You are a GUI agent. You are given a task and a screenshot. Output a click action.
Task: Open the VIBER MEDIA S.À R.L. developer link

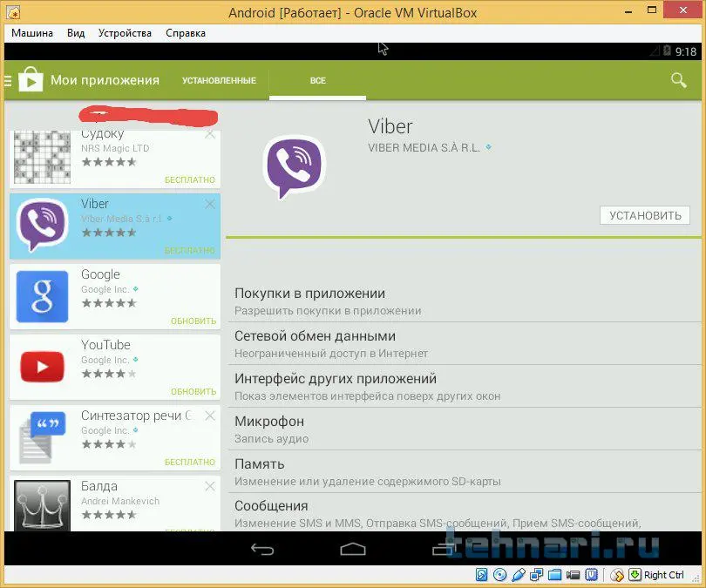coord(424,148)
